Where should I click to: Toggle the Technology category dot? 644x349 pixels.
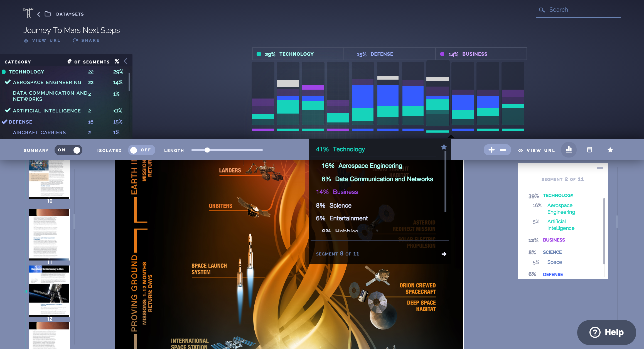(x=4, y=72)
